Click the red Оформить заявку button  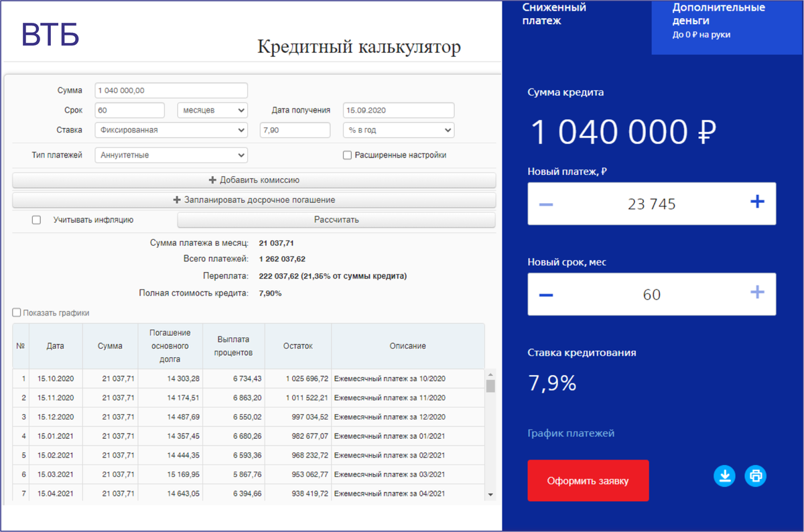pyautogui.click(x=588, y=480)
